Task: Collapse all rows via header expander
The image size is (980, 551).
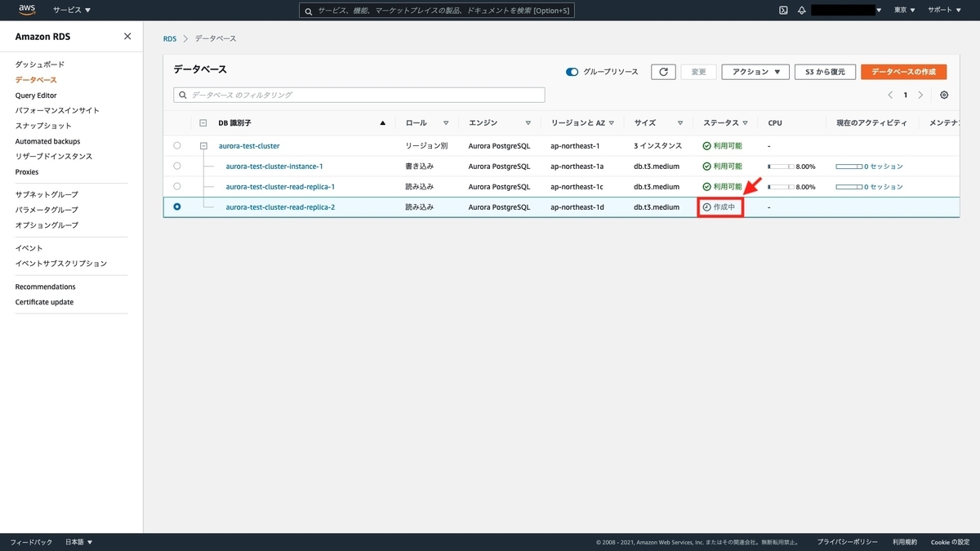Action: point(203,123)
